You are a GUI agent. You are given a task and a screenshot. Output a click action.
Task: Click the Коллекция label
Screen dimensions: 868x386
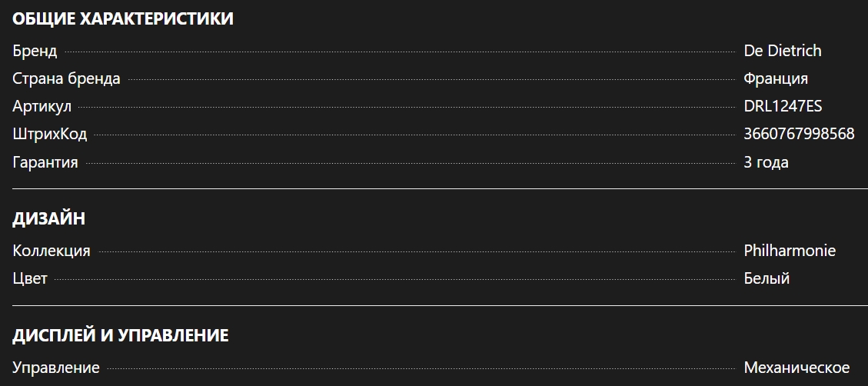click(x=52, y=251)
